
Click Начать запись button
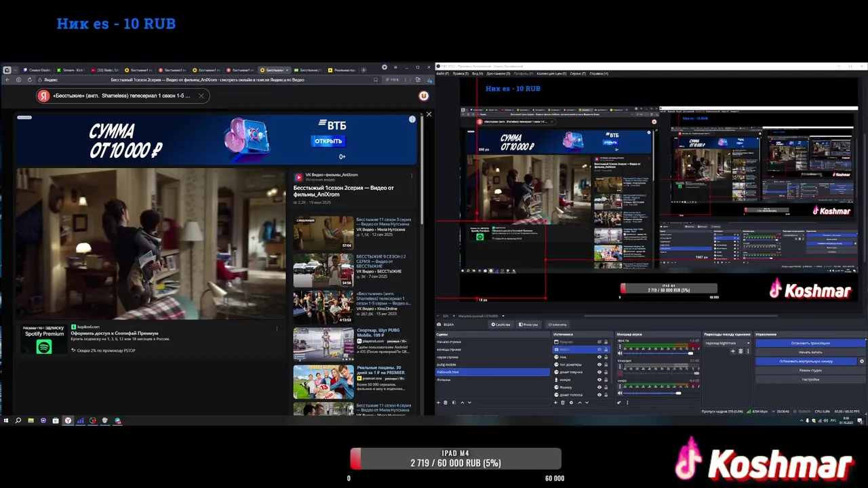coord(810,352)
